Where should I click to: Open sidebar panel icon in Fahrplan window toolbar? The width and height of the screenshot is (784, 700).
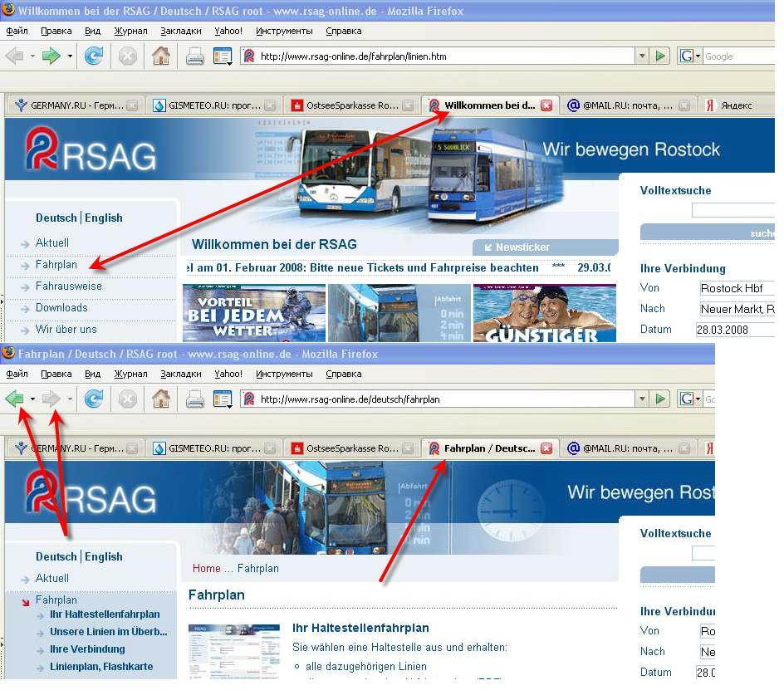pos(223,399)
